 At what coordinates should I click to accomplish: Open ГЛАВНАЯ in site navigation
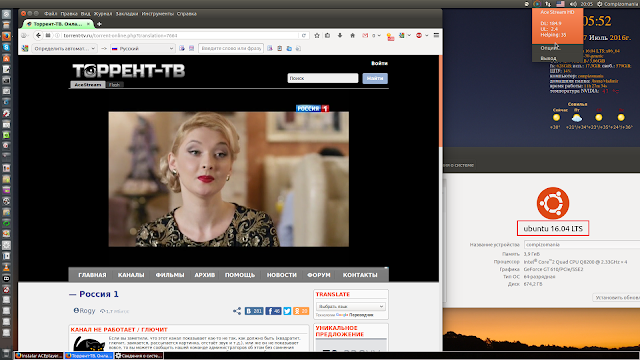[x=92, y=275]
